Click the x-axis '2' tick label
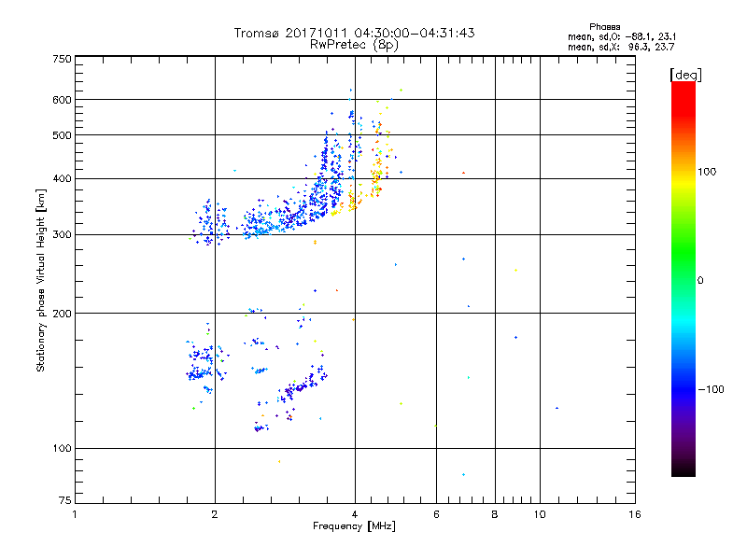This screenshot has width=747, height=560. point(215,514)
